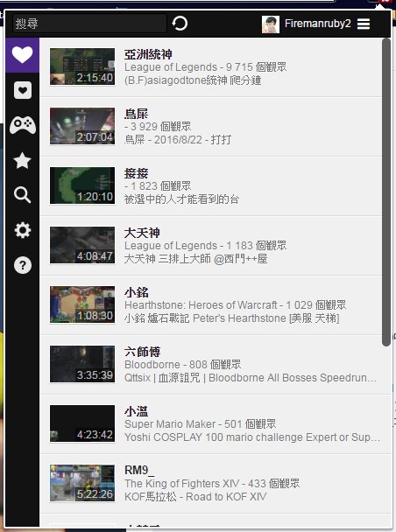Click the Firemanruby2 username
The height and width of the screenshot is (532, 396).
point(317,24)
